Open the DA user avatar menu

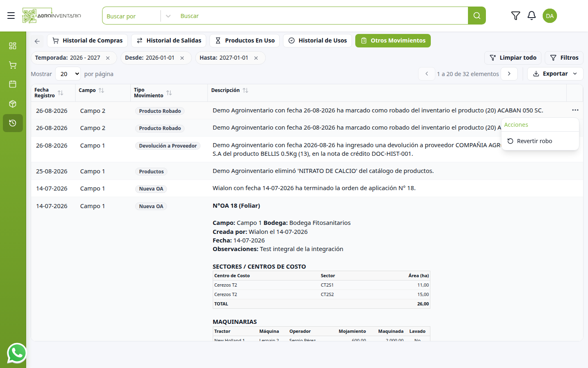(550, 16)
